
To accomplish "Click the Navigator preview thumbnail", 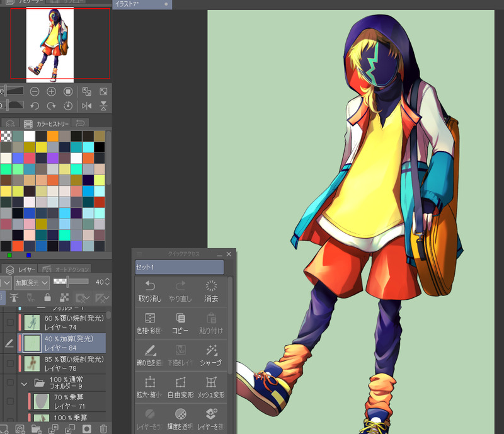I will pos(50,45).
